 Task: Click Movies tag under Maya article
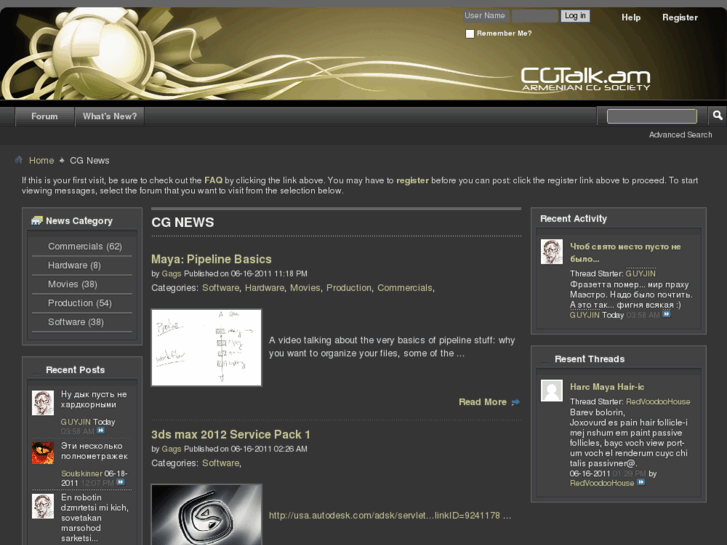tap(305, 288)
